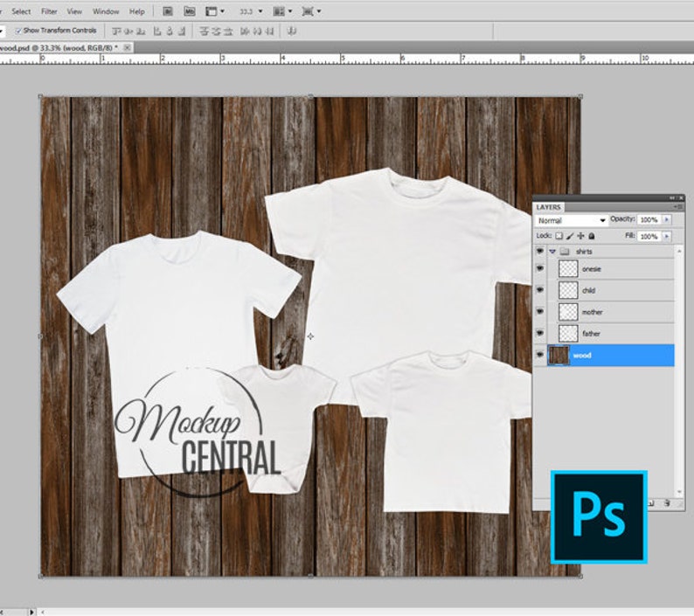The height and width of the screenshot is (616, 694).
Task: Open the Select menu
Action: pyautogui.click(x=21, y=11)
